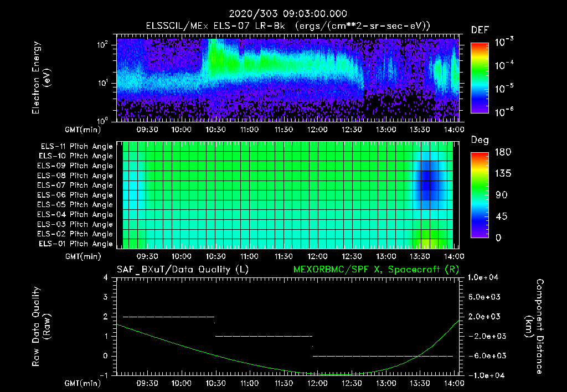567x392 pixels.
Task: Click the ELS-05 Pitch Angle row label
Action: click(75, 205)
